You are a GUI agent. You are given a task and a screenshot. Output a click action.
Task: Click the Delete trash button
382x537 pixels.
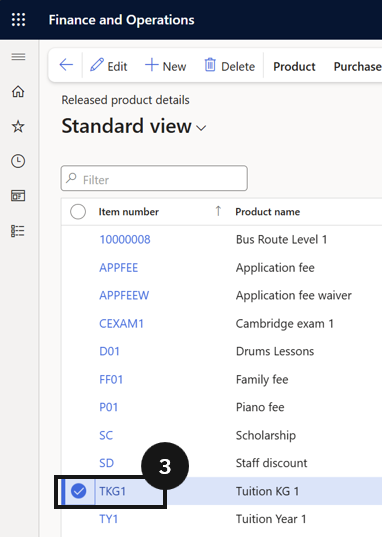pyautogui.click(x=230, y=65)
